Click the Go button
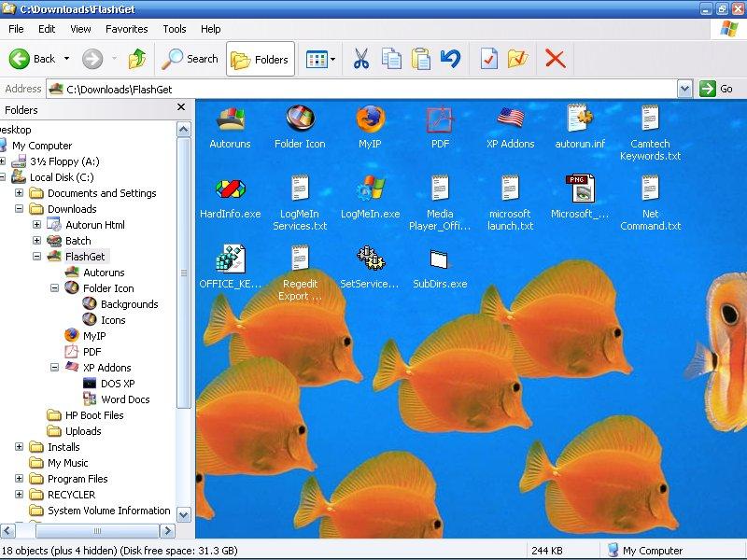This screenshot has width=747, height=560. 717,89
